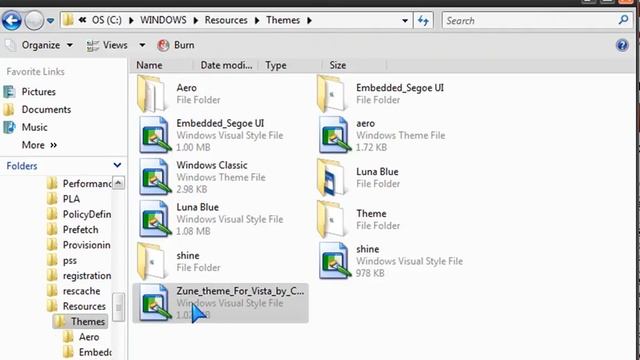The image size is (640, 360).
Task: Click the Organize toolbar icon
Action: pyautogui.click(x=11, y=45)
